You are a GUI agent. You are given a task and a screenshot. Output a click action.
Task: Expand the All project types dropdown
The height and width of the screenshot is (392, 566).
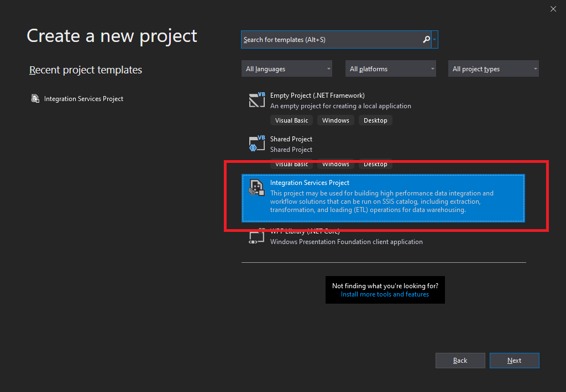[x=494, y=68]
